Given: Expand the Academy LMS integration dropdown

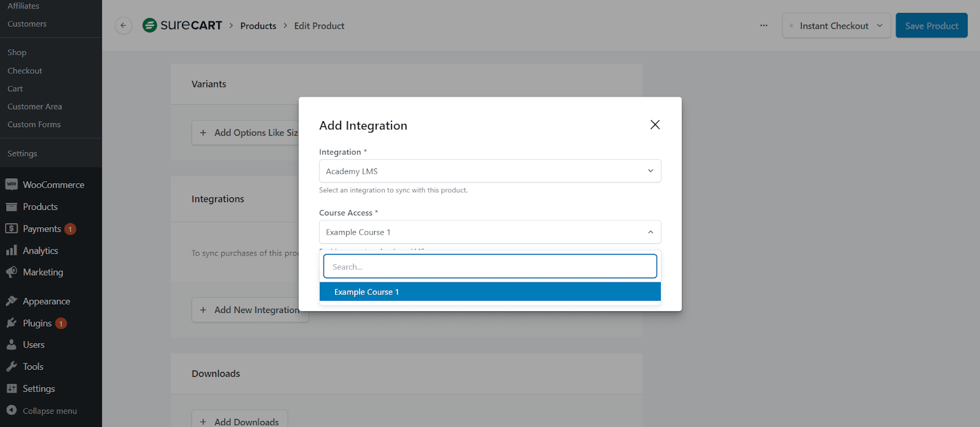Looking at the screenshot, I should [x=489, y=171].
